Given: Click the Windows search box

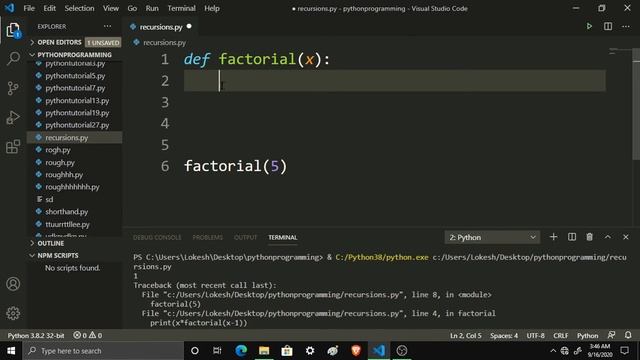Looking at the screenshot, I should click(103, 351).
